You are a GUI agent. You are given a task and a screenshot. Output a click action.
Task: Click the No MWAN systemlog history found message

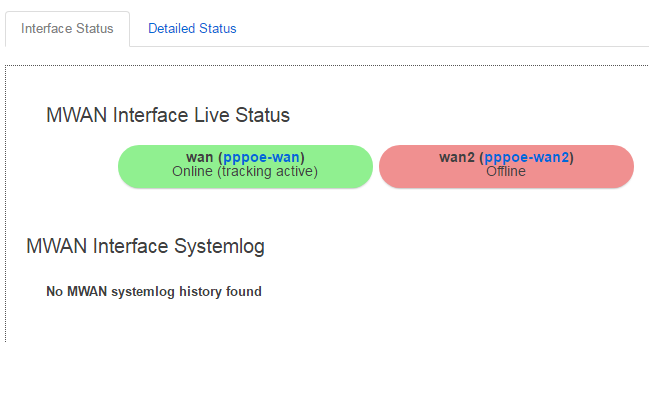pyautogui.click(x=154, y=291)
